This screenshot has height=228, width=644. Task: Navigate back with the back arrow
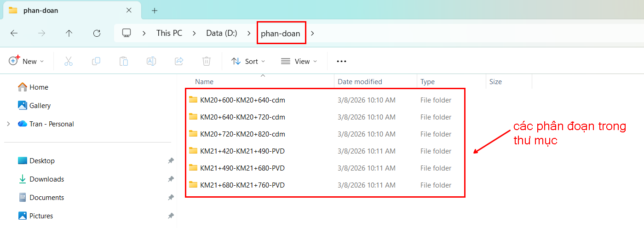coord(14,33)
